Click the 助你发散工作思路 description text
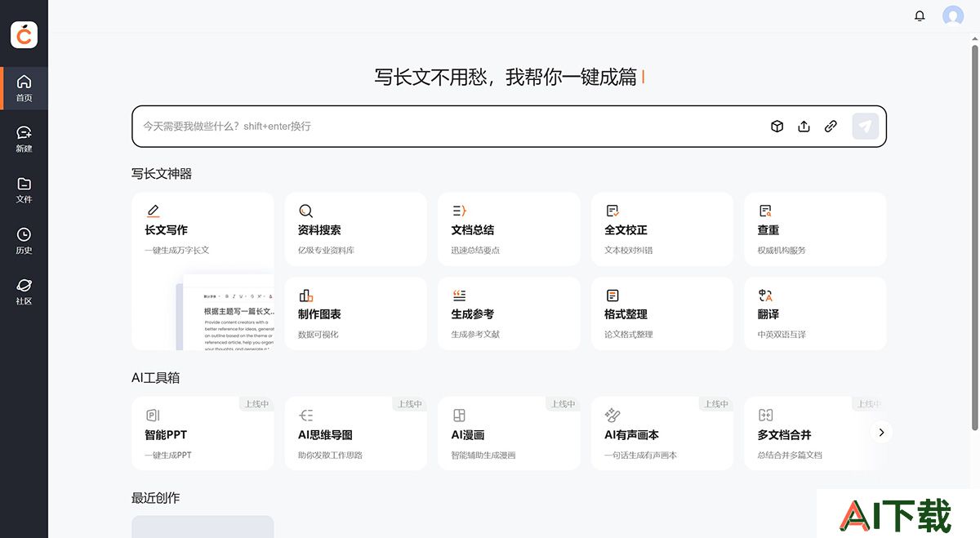This screenshot has width=980, height=538. point(330,455)
